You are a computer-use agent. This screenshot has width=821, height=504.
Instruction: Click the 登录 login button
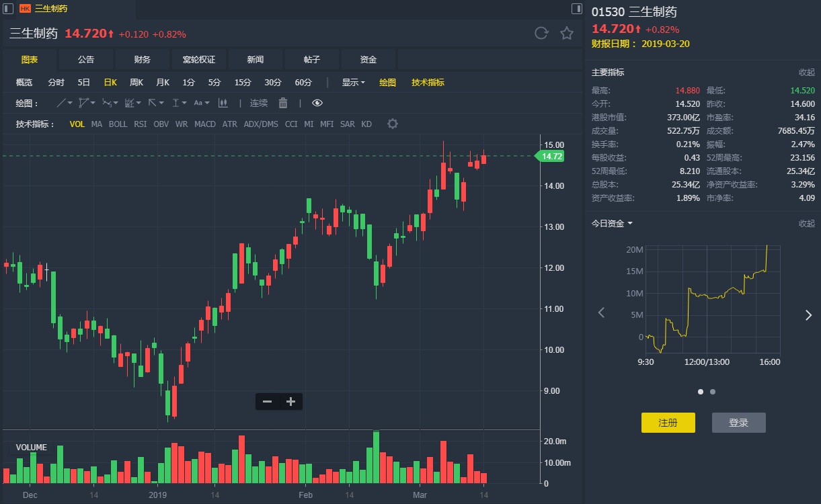(738, 423)
